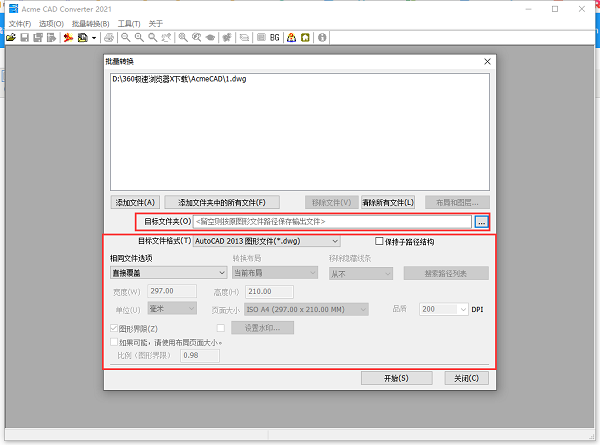Viewport: 600px width, 445px height.
Task: Click the 比例(图形界限) 0.98 input field
Action: pos(200,355)
